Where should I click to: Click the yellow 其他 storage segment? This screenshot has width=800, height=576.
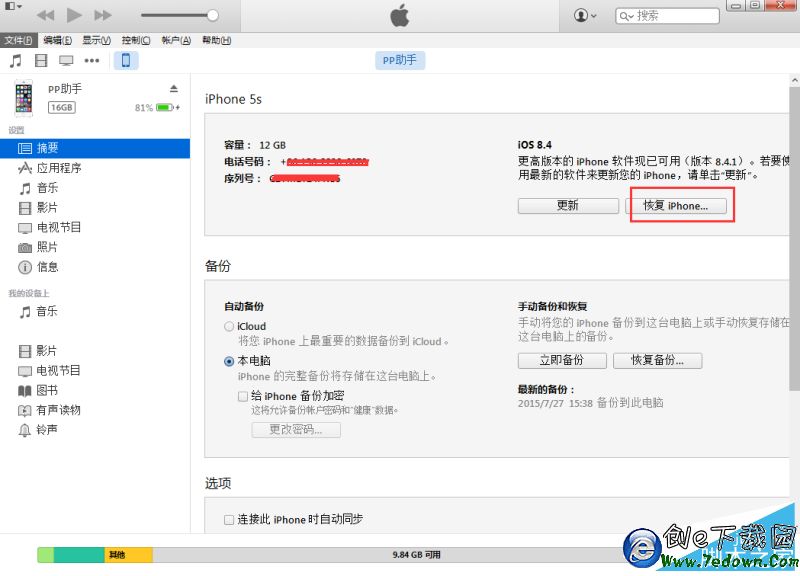tap(128, 555)
